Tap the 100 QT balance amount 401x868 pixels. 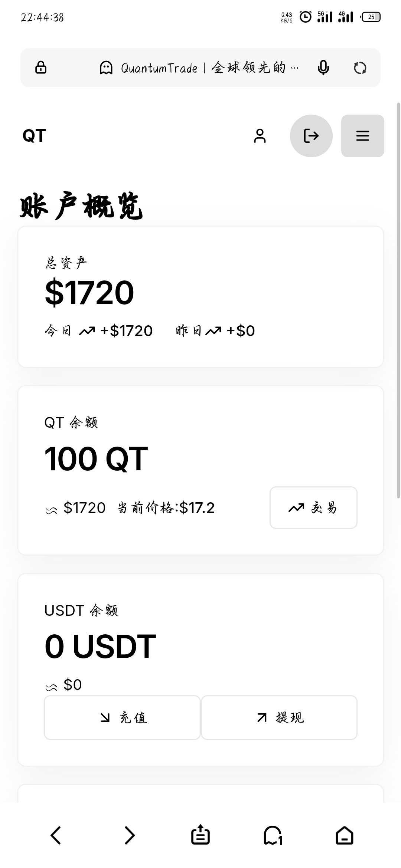96,459
